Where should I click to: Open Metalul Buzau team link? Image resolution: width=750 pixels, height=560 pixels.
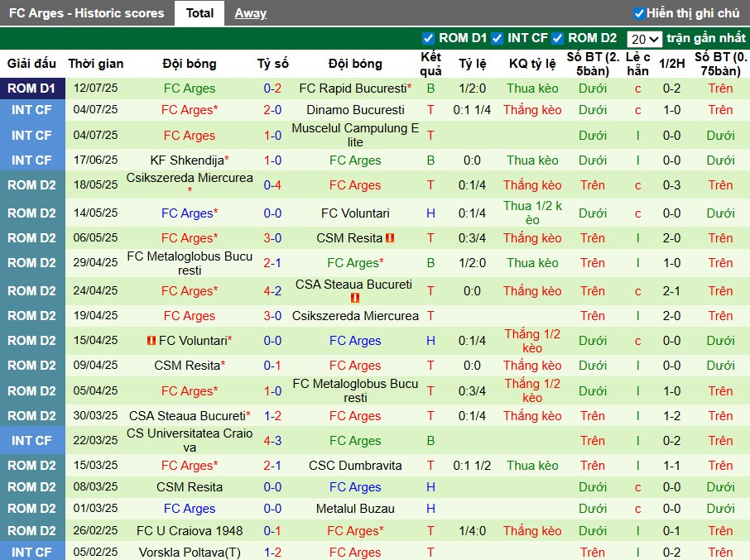click(x=355, y=509)
